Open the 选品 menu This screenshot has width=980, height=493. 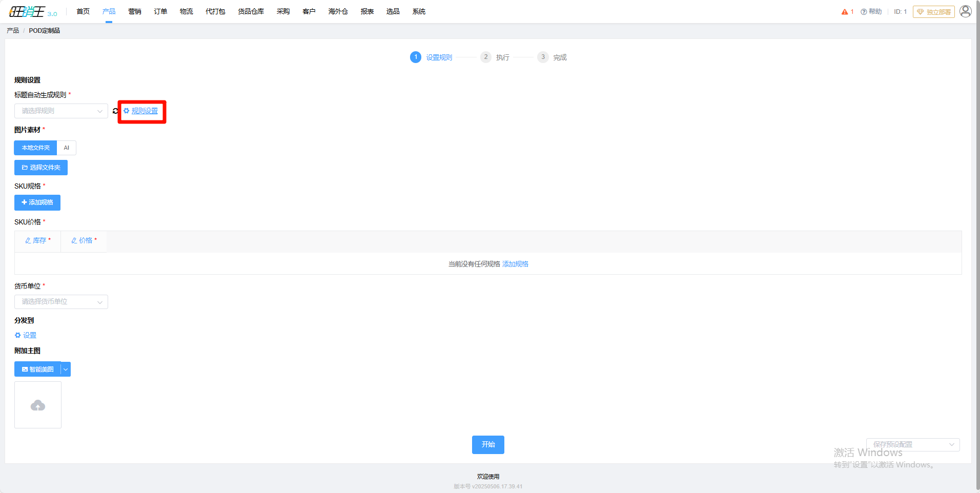(x=393, y=11)
